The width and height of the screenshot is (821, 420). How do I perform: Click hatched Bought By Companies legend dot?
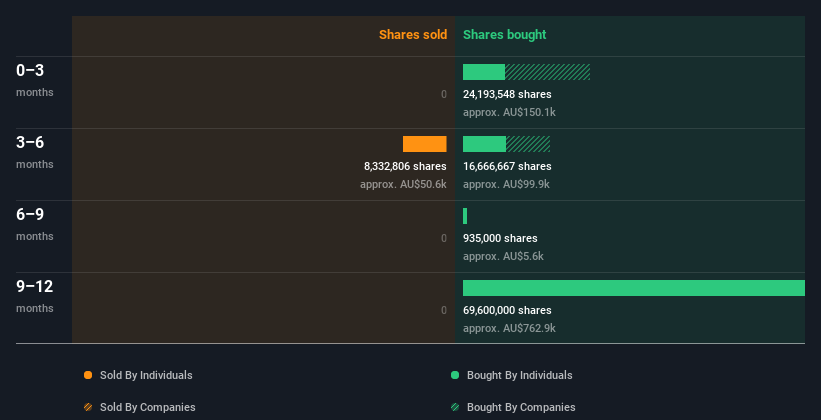455,407
